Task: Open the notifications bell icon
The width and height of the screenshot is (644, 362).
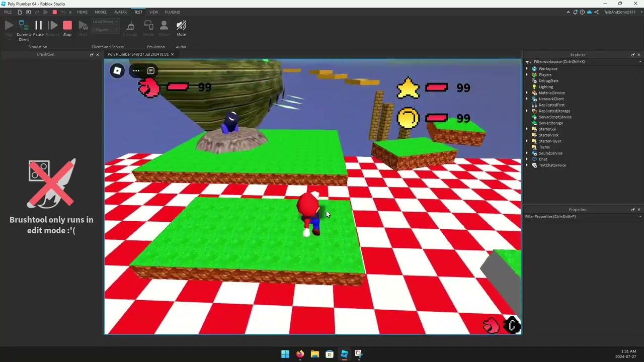Action: coord(575,12)
